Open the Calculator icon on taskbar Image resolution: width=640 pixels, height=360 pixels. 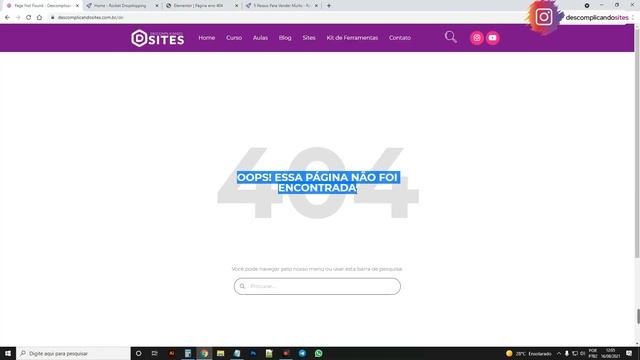pyautogui.click(x=188, y=353)
